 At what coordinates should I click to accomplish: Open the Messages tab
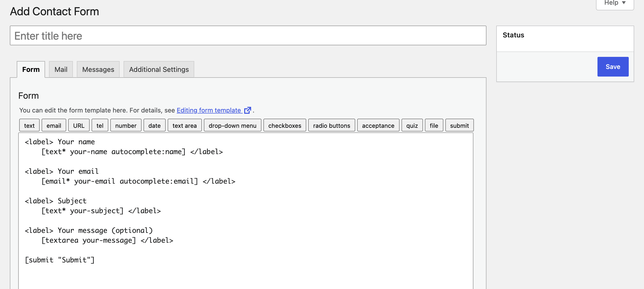[98, 69]
